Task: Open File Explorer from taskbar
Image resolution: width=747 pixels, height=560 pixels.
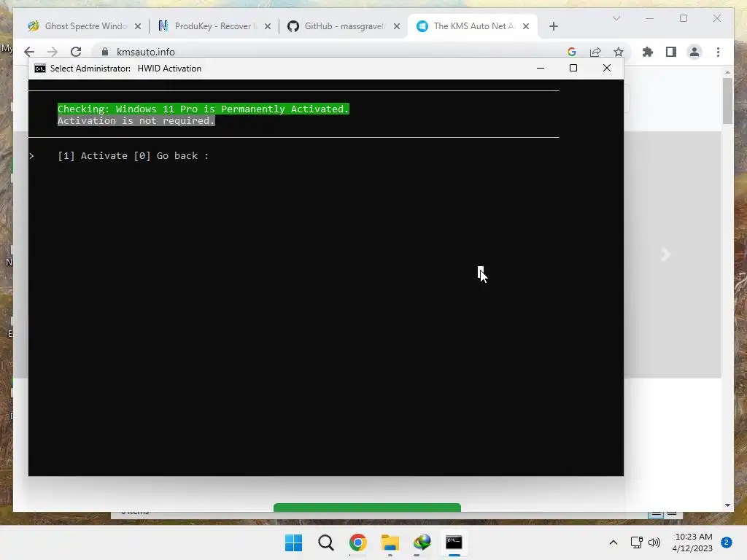Action: 390,542
